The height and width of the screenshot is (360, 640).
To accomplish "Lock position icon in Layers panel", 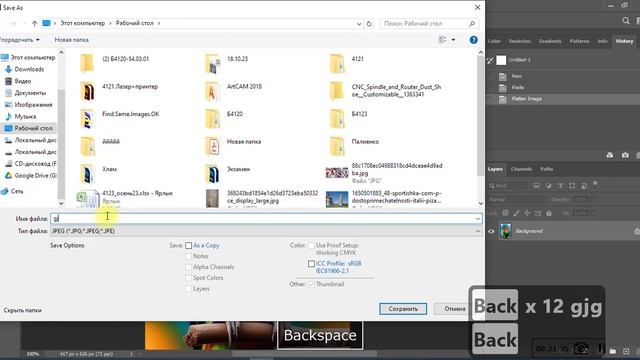I will [x=527, y=213].
